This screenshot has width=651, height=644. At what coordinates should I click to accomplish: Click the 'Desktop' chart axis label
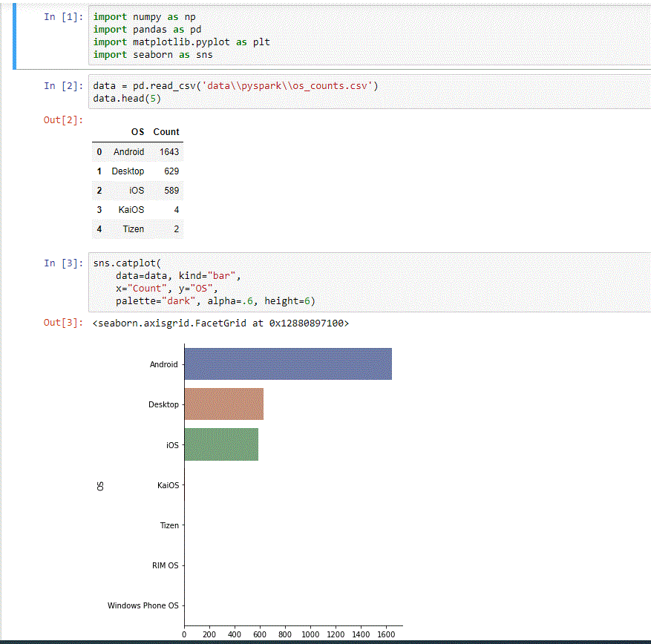coord(163,404)
